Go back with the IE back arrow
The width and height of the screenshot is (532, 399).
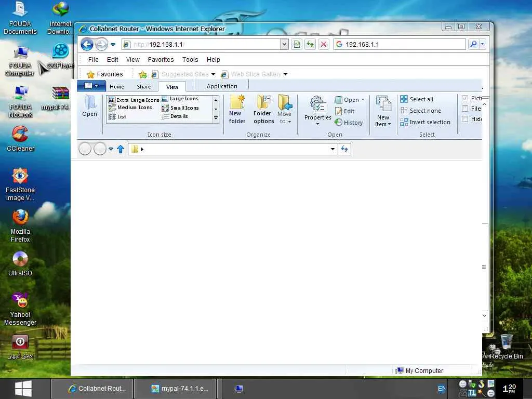coord(87,45)
